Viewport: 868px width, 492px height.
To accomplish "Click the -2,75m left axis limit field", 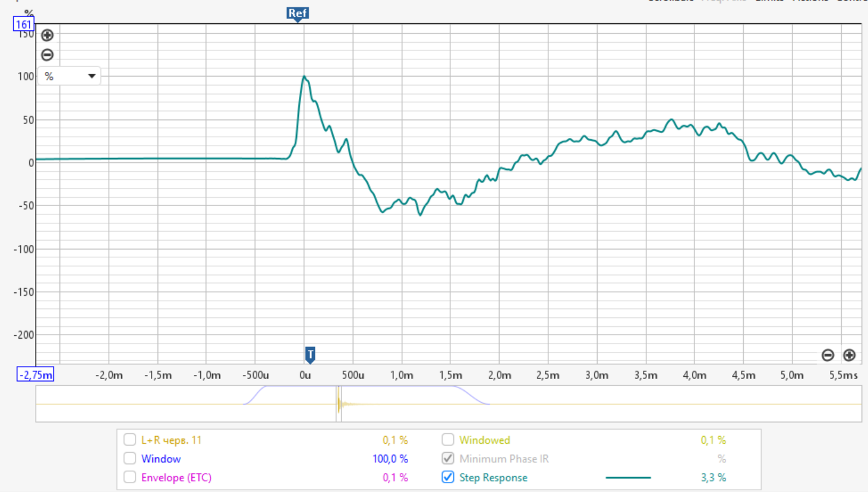I will (36, 375).
